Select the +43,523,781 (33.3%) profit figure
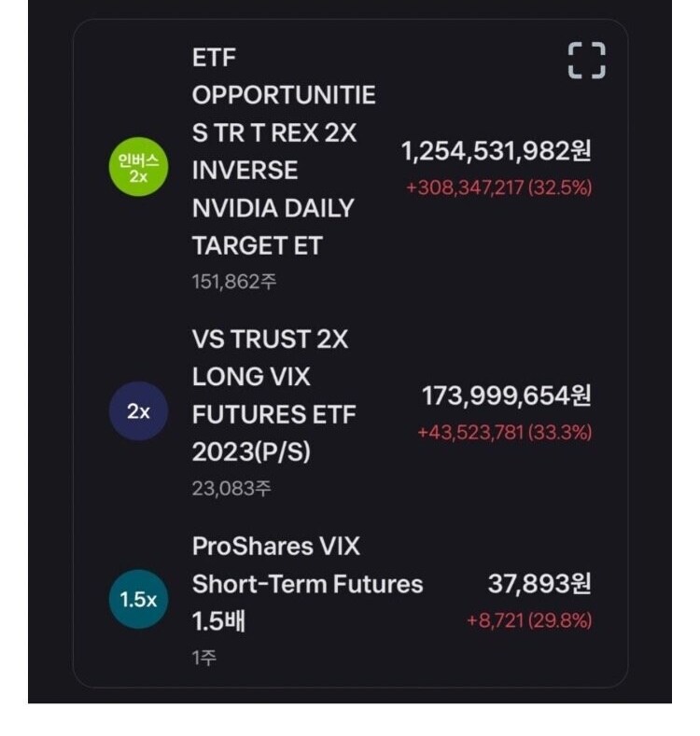The image size is (700, 736). coord(505,433)
